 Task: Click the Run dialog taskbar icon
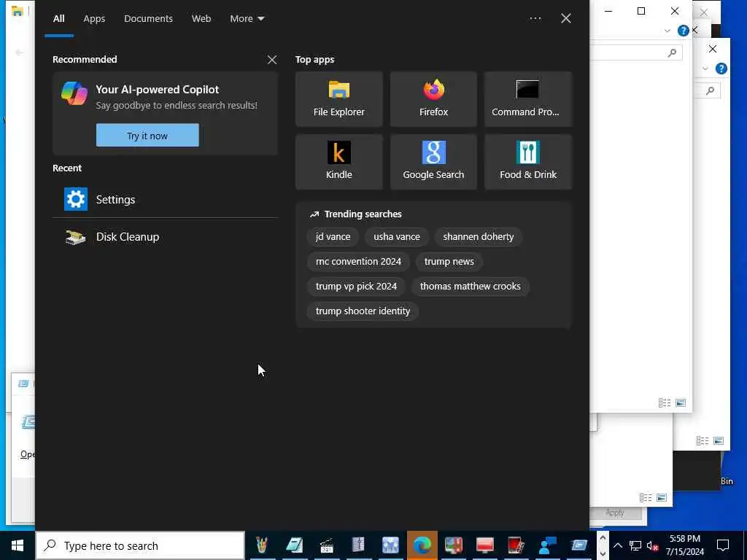pyautogui.click(x=579, y=545)
